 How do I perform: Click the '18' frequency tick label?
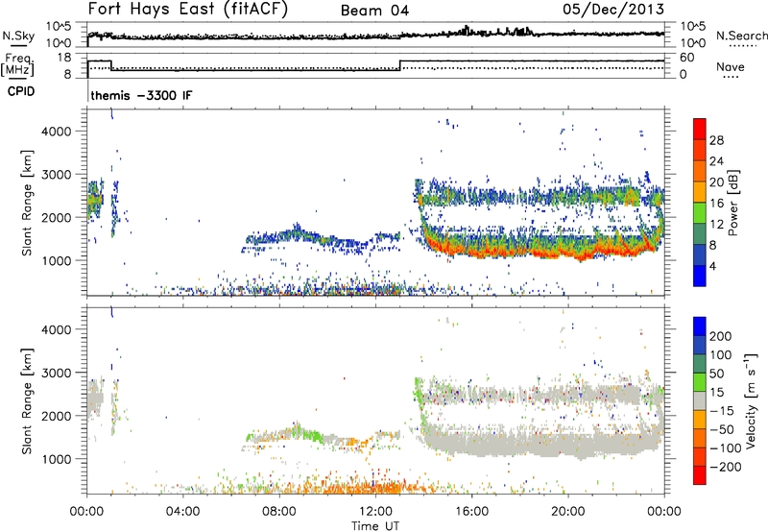63,58
